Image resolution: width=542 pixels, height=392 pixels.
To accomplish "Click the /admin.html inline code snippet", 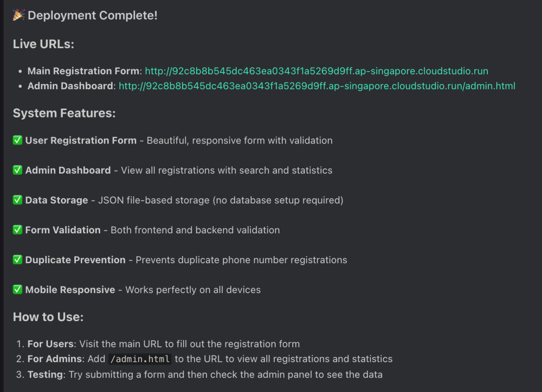I will [140, 359].
